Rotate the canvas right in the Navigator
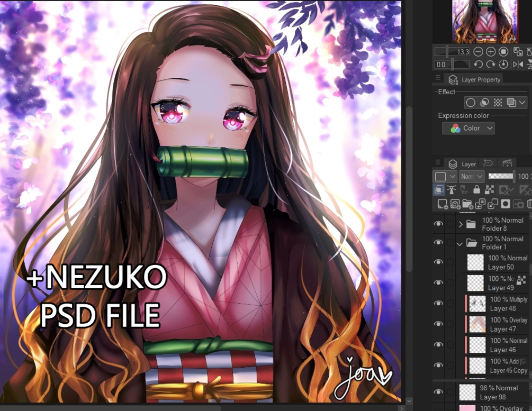 click(491, 65)
